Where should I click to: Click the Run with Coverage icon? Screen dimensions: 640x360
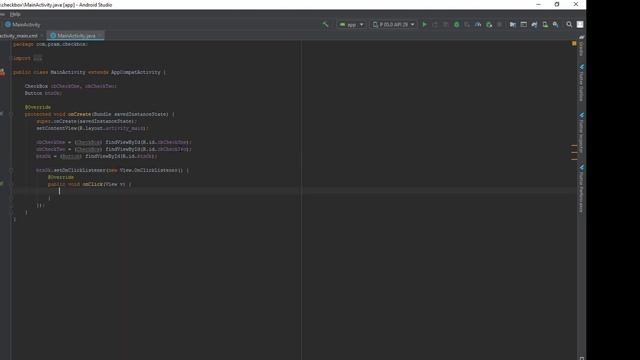(467, 24)
